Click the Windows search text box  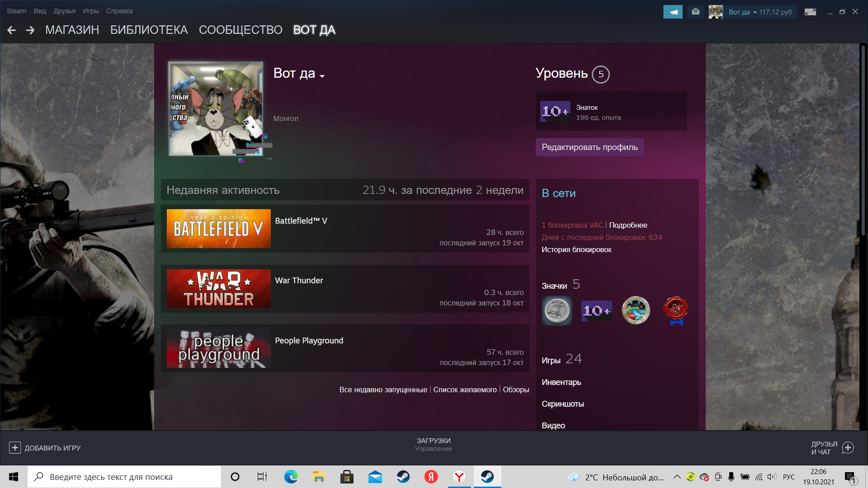click(x=124, y=477)
